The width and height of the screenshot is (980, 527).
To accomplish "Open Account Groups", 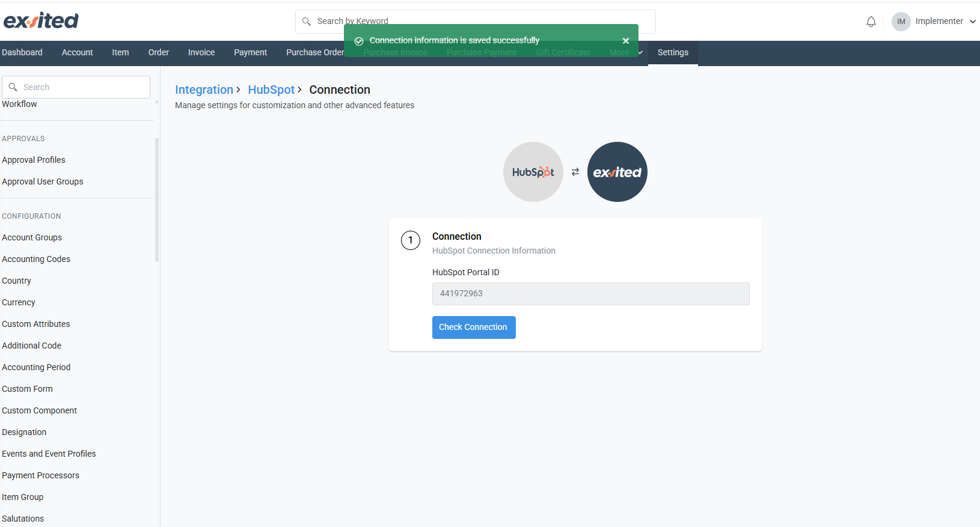I will click(x=32, y=237).
